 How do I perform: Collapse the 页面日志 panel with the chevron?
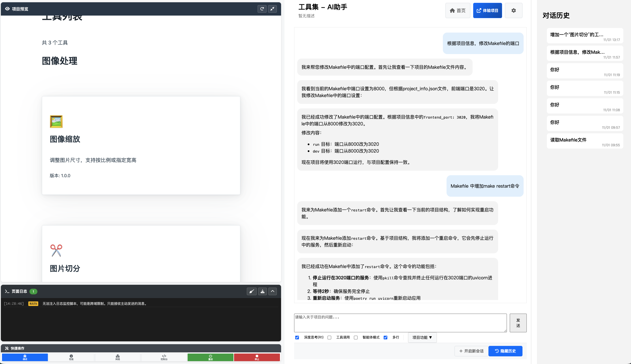click(272, 291)
